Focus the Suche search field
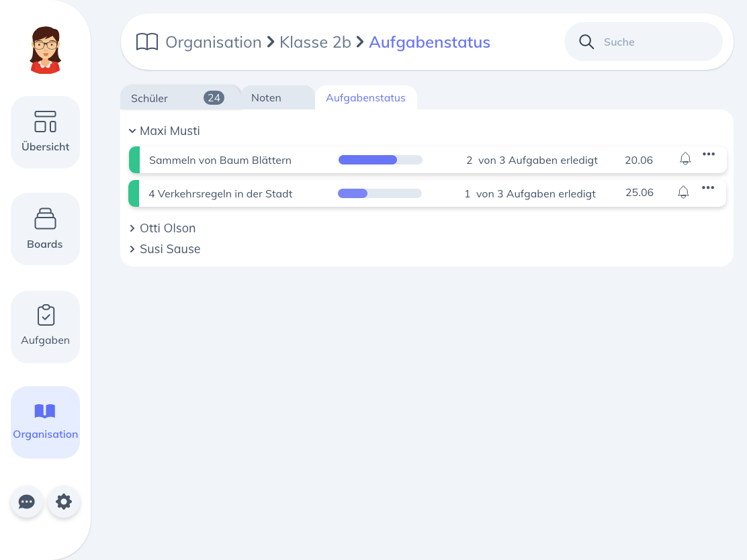 [643, 42]
